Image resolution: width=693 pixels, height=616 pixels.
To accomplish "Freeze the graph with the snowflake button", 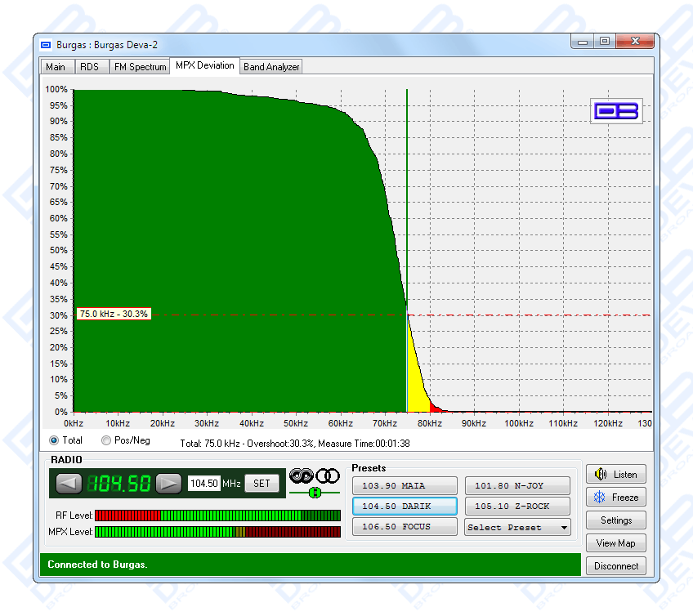I will [616, 497].
